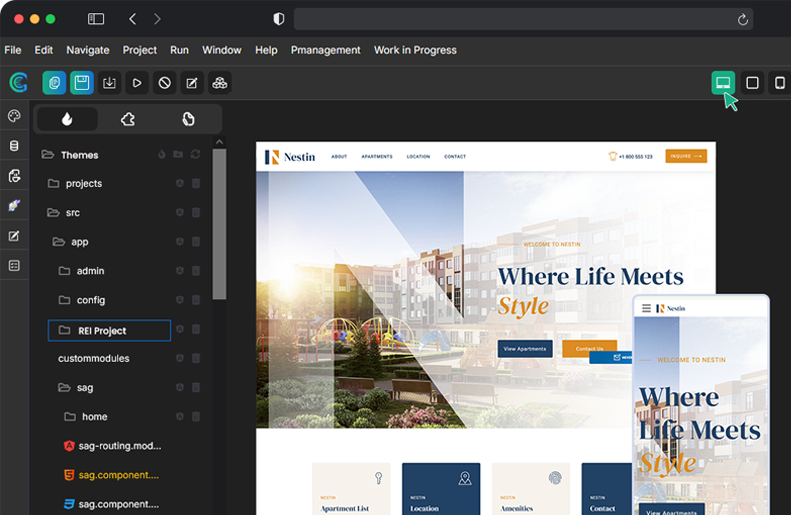
Task: Click the settings icon in sag row
Action: point(180,387)
